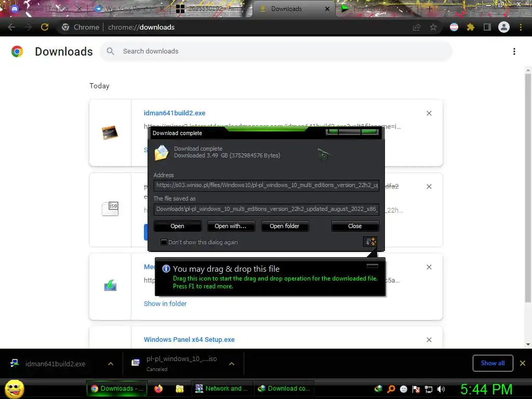Click the Today date heading
Image resolution: width=532 pixels, height=399 pixels.
tap(99, 86)
